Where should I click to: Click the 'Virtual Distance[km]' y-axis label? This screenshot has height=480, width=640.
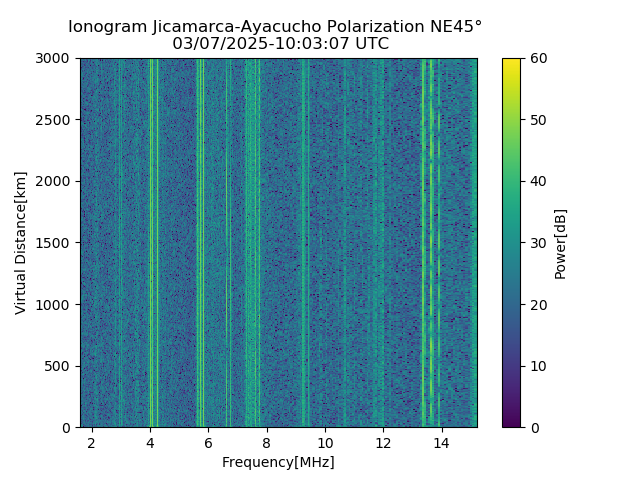(x=20, y=243)
